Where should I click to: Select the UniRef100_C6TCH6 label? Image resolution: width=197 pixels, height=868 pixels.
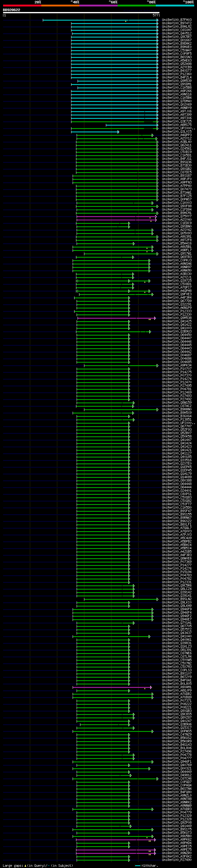177,779
